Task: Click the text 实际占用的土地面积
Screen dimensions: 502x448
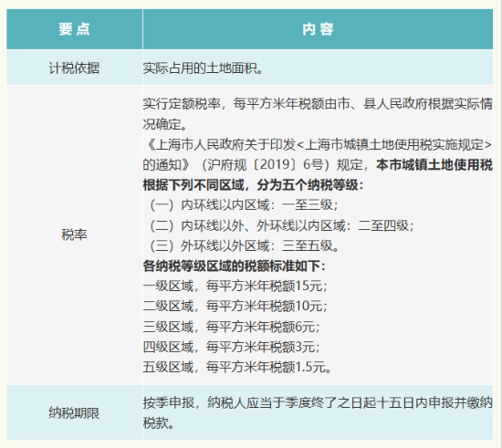Action: pos(203,68)
